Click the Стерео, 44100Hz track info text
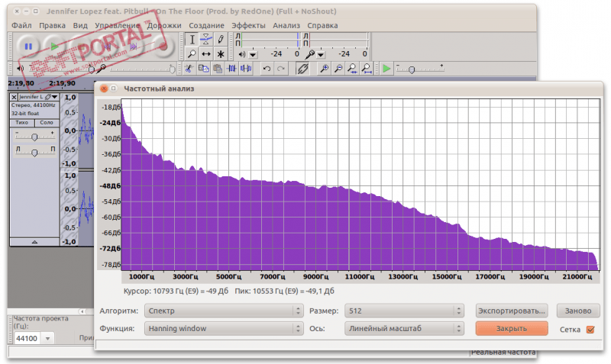The height and width of the screenshot is (364, 611). (x=34, y=105)
